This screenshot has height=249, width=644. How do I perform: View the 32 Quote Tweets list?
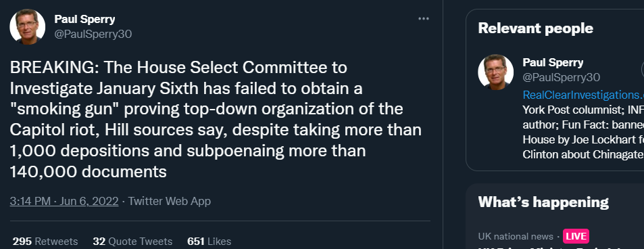click(x=132, y=241)
